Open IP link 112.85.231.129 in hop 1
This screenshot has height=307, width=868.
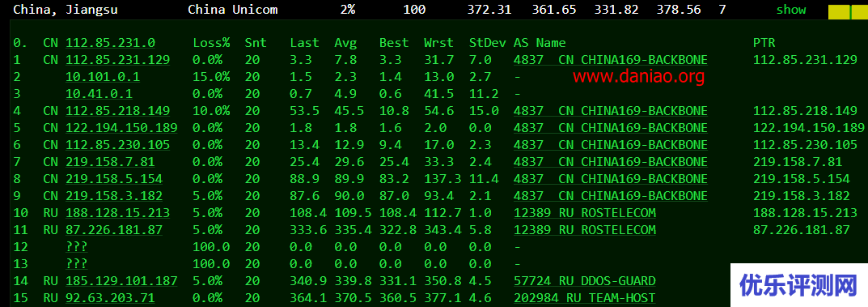tap(117, 60)
